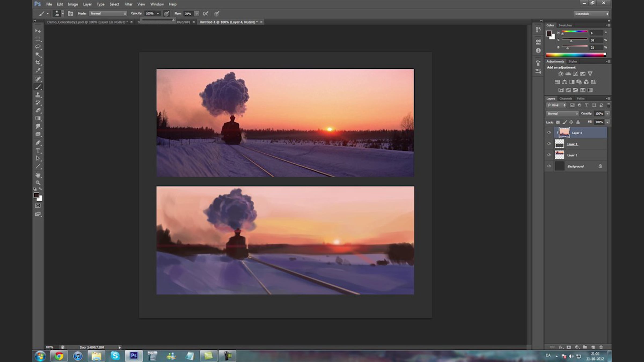Open Google Chrome from the taskbar
Screen dimensions: 644x362
(x=59, y=356)
